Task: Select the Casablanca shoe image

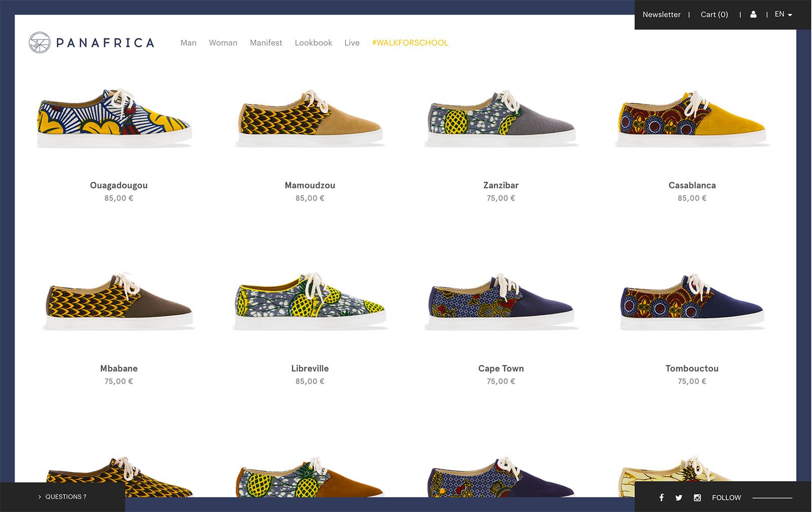Action: [x=692, y=119]
